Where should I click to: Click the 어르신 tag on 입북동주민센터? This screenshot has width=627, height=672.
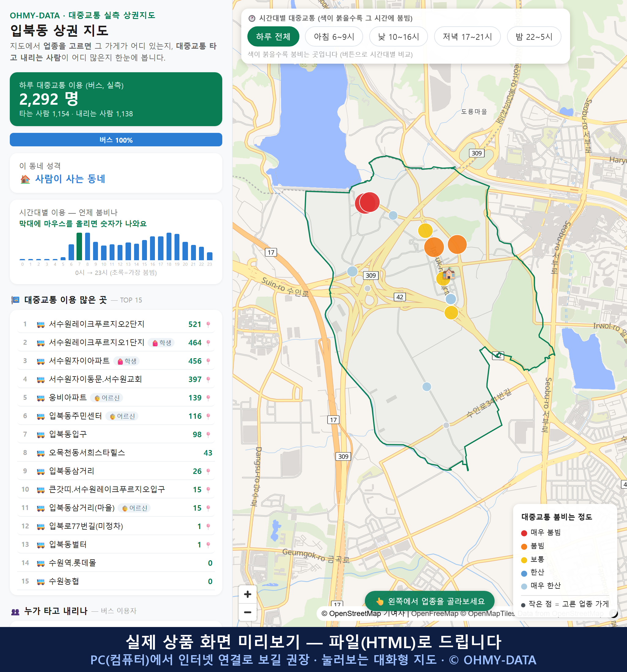[x=122, y=416]
